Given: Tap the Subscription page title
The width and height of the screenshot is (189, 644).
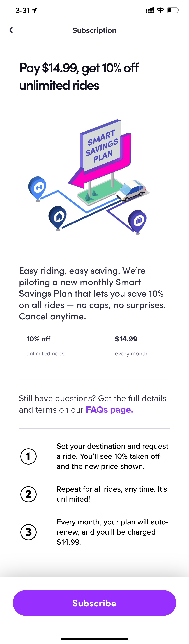Looking at the screenshot, I should (x=94, y=30).
